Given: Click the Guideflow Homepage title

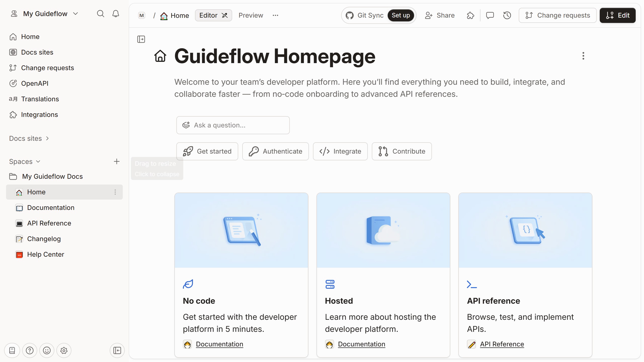Looking at the screenshot, I should [275, 56].
